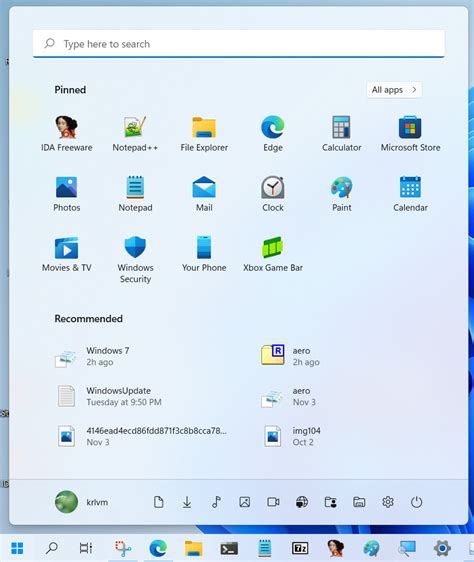Open Network shortcut in Start footer
This screenshot has height=562, width=474.
pos(302,502)
